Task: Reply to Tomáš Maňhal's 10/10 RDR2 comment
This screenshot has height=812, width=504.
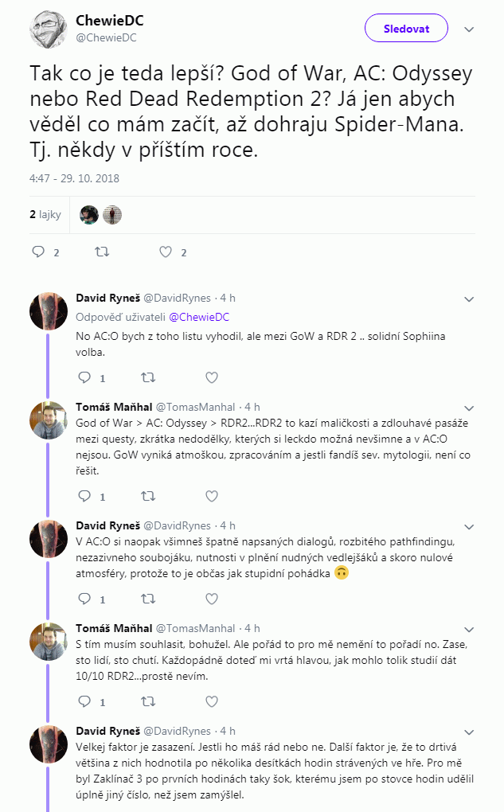Action: tap(84, 701)
